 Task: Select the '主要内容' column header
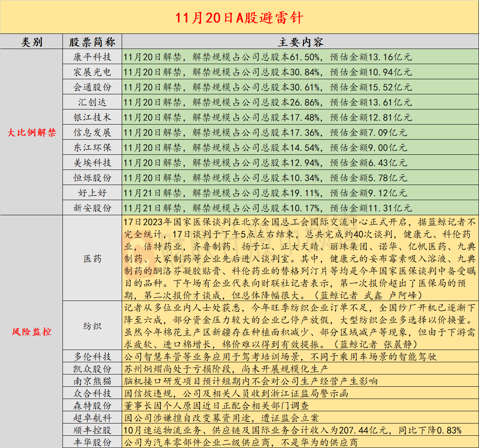[301, 42]
